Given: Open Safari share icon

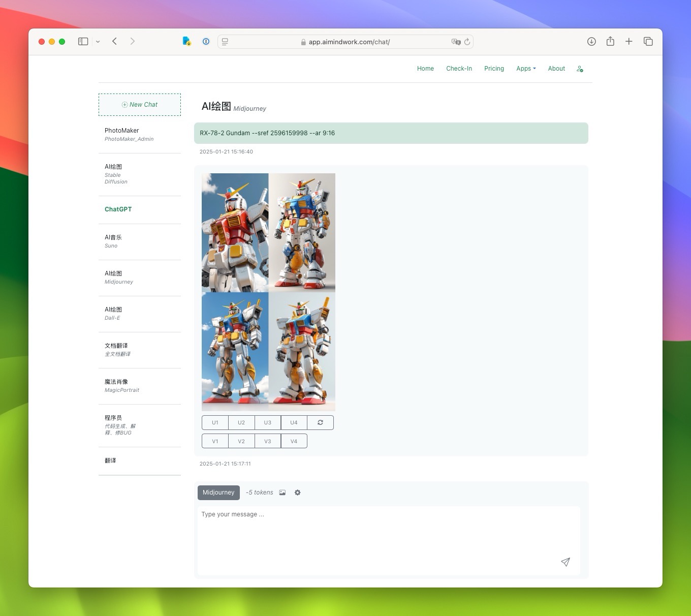Looking at the screenshot, I should click(x=610, y=41).
